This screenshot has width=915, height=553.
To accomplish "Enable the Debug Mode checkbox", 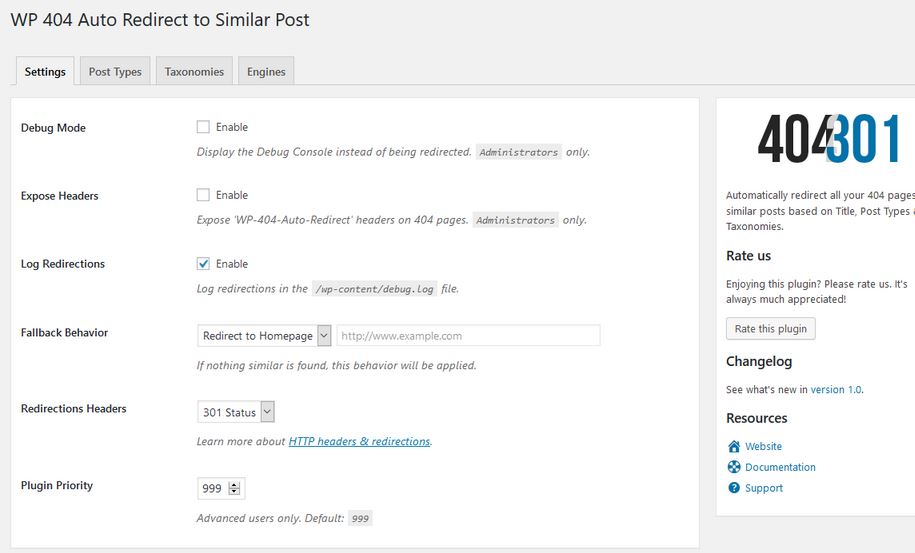I will (x=203, y=127).
